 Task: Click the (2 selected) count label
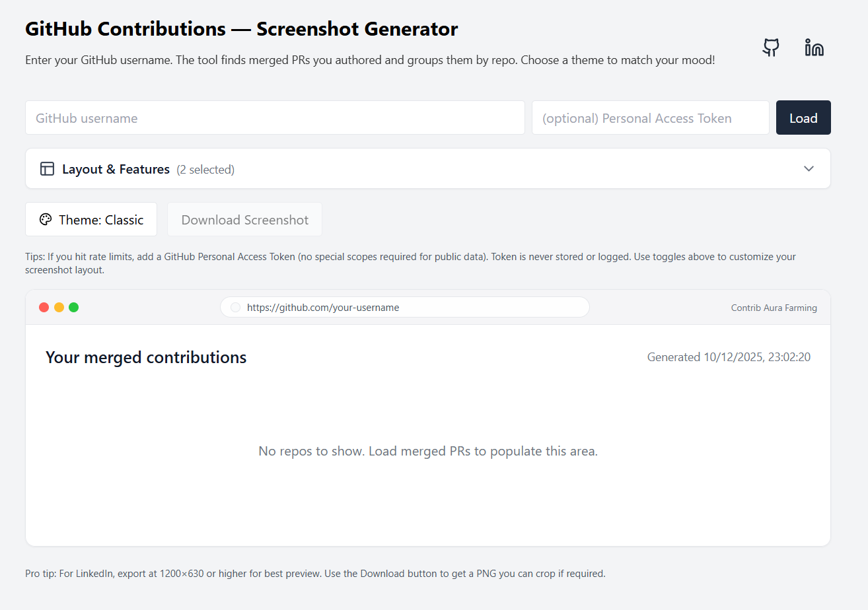tap(205, 170)
